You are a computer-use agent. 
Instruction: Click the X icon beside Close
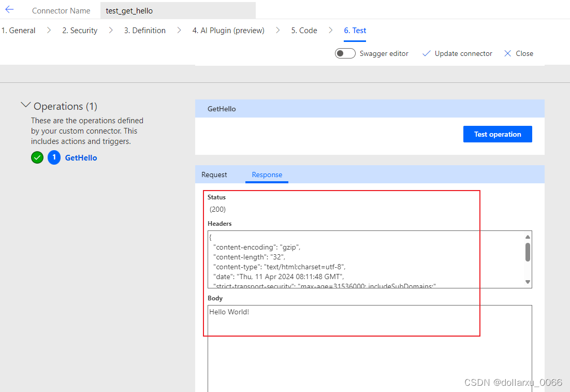[x=507, y=53]
